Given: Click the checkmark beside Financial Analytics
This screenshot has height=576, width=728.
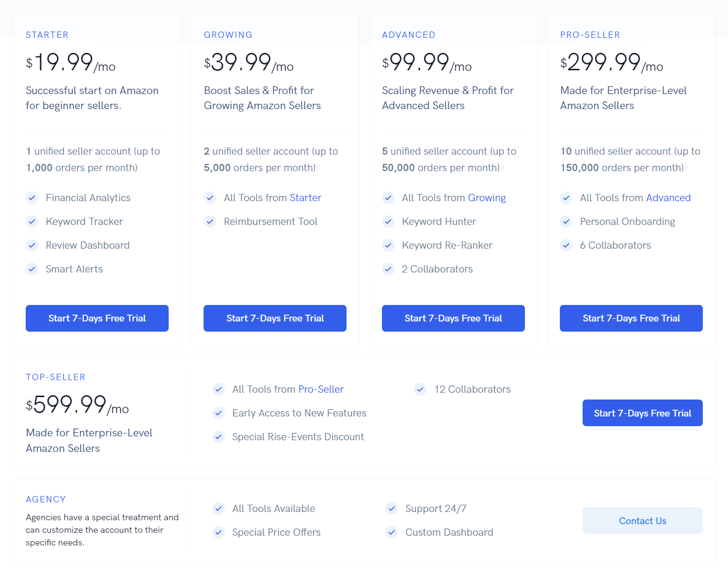Looking at the screenshot, I should coord(32,198).
